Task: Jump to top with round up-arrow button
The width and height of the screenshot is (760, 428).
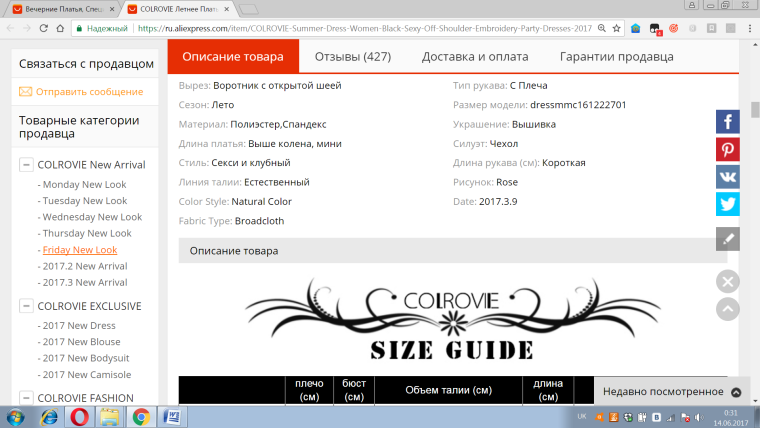Action: click(x=728, y=309)
